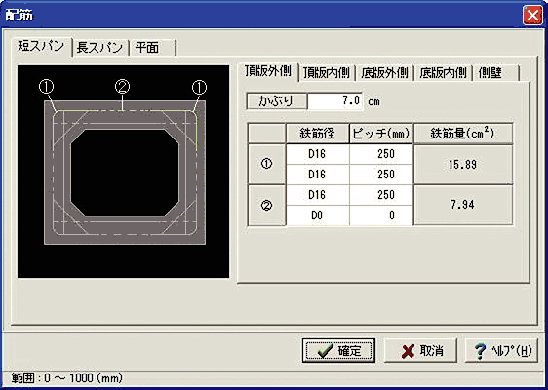Screen dimensions: 548x390
Task: Switch to the 短スパン tab
Action: point(42,47)
